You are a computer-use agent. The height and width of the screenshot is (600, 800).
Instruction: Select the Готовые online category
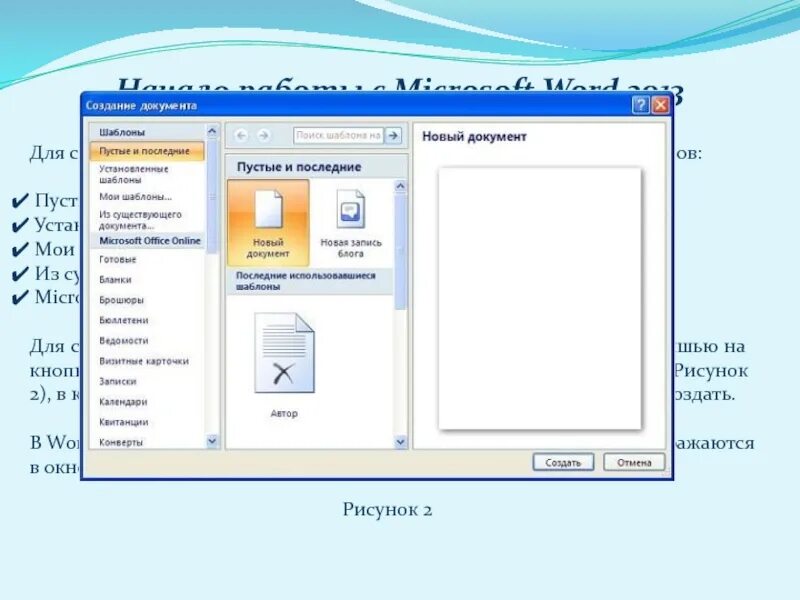coord(118,259)
